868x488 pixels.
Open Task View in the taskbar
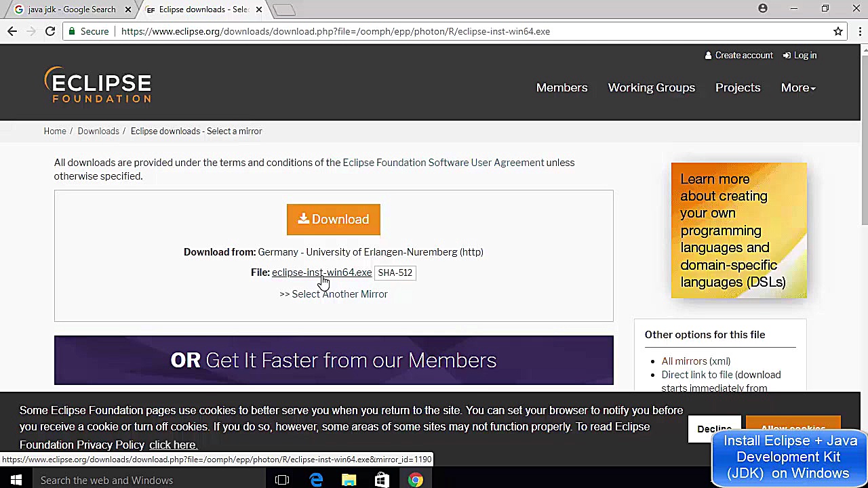tap(282, 480)
